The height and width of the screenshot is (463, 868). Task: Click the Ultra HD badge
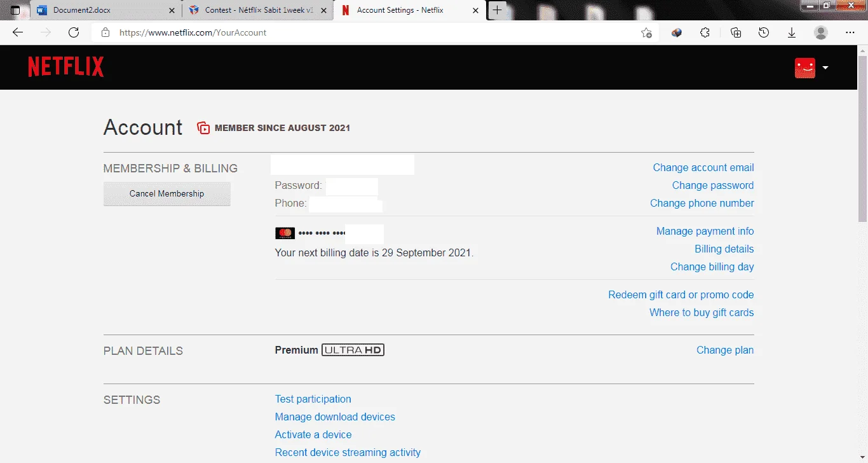[353, 350]
